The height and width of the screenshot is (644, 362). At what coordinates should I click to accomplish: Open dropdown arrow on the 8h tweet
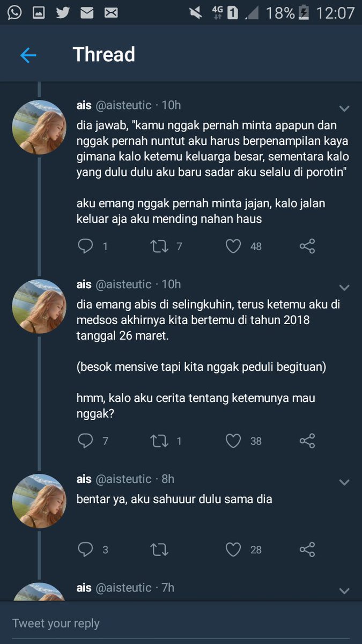pos(344,482)
